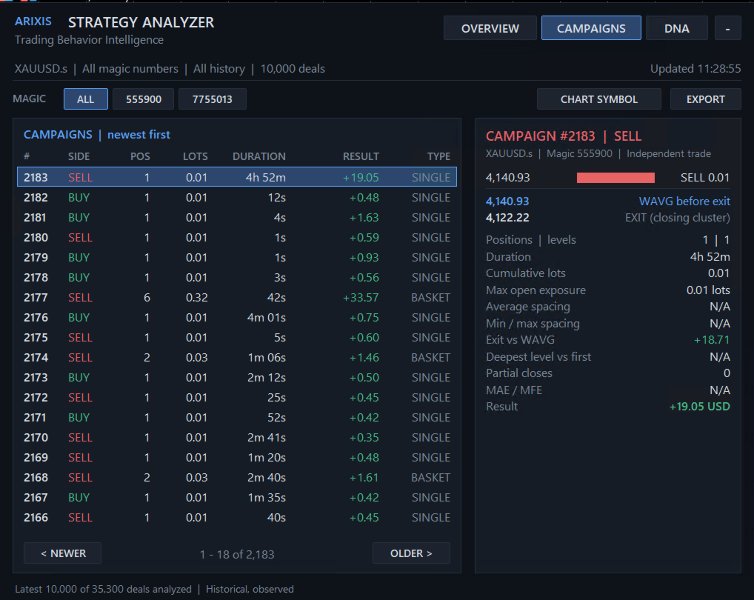Select basket campaign row 2168
754x600 pixels.
(237, 477)
